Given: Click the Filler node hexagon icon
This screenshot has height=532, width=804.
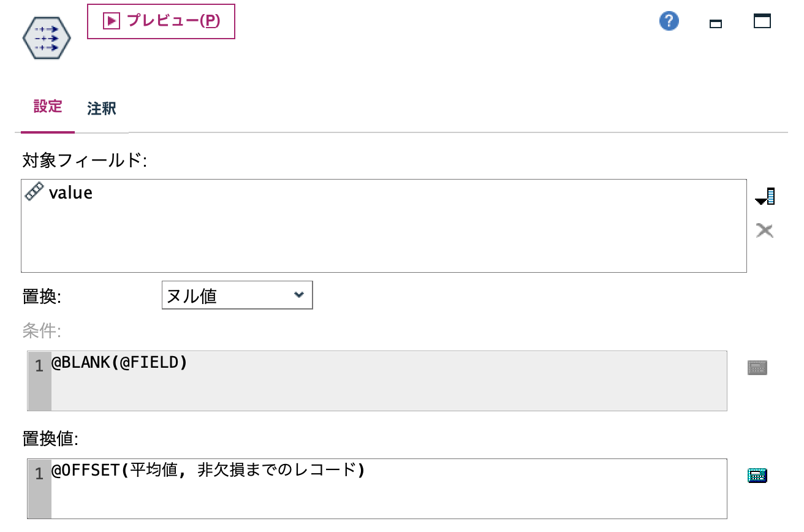Looking at the screenshot, I should [46, 37].
